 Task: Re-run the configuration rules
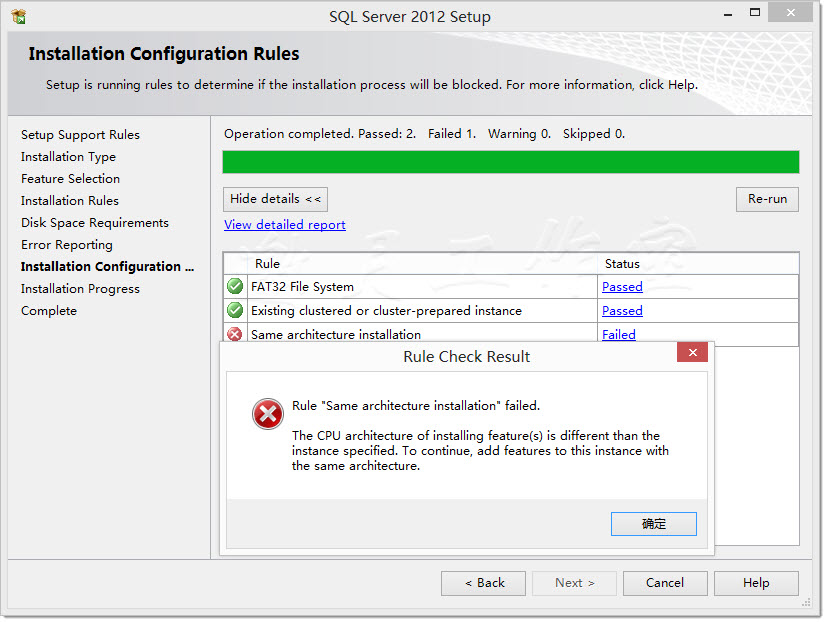(767, 199)
